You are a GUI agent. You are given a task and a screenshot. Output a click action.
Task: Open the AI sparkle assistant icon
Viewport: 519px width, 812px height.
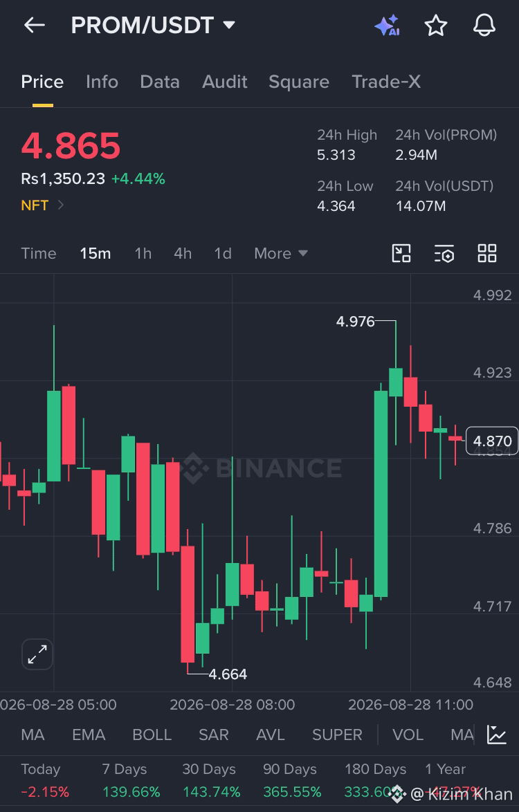click(x=388, y=26)
